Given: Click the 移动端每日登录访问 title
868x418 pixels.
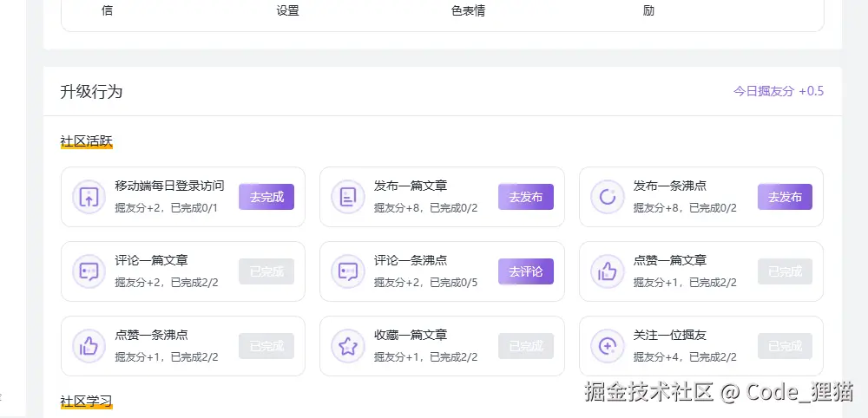Looking at the screenshot, I should coord(169,186).
